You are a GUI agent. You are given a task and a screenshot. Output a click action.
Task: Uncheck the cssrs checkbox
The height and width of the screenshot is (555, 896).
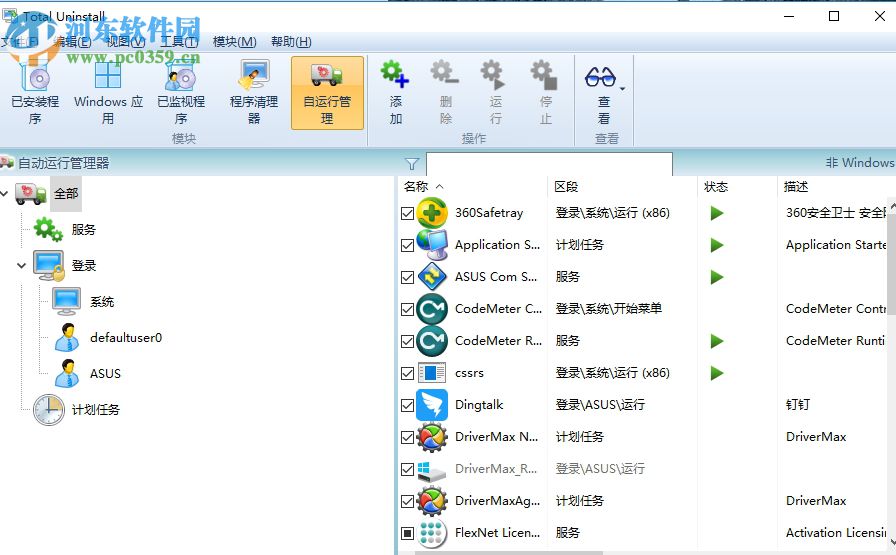[x=407, y=374]
